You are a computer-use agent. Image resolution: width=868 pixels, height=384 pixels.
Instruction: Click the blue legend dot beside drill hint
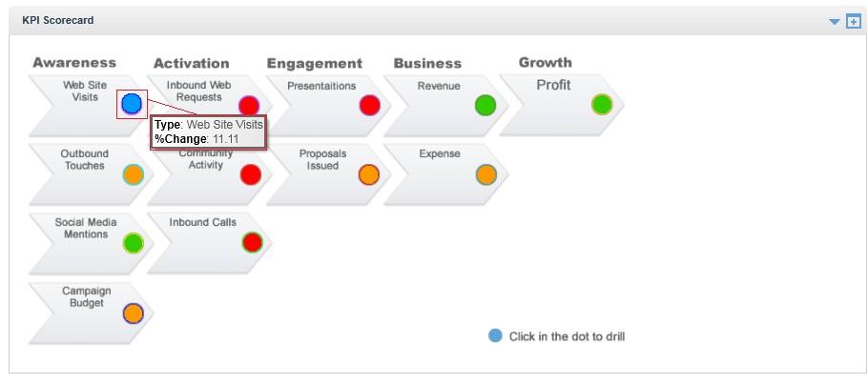(495, 335)
